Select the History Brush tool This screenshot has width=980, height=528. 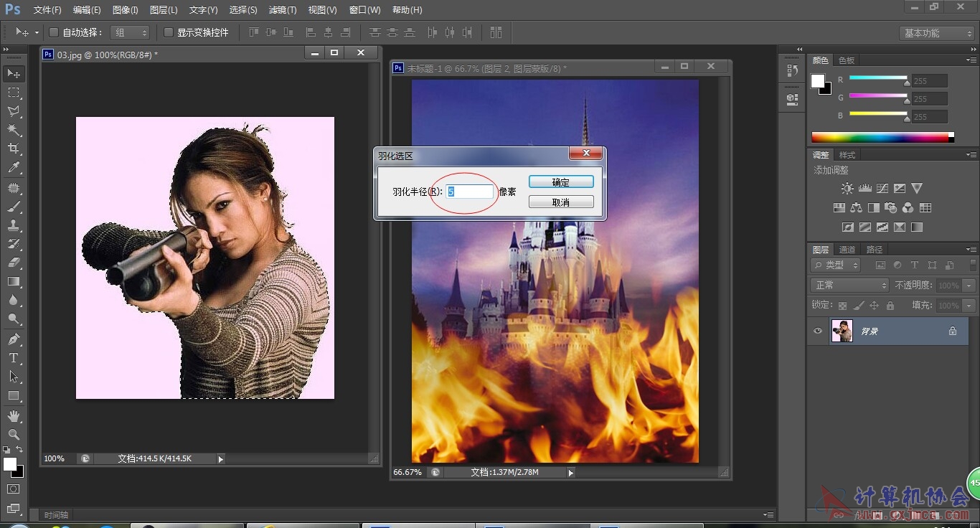pyautogui.click(x=14, y=244)
